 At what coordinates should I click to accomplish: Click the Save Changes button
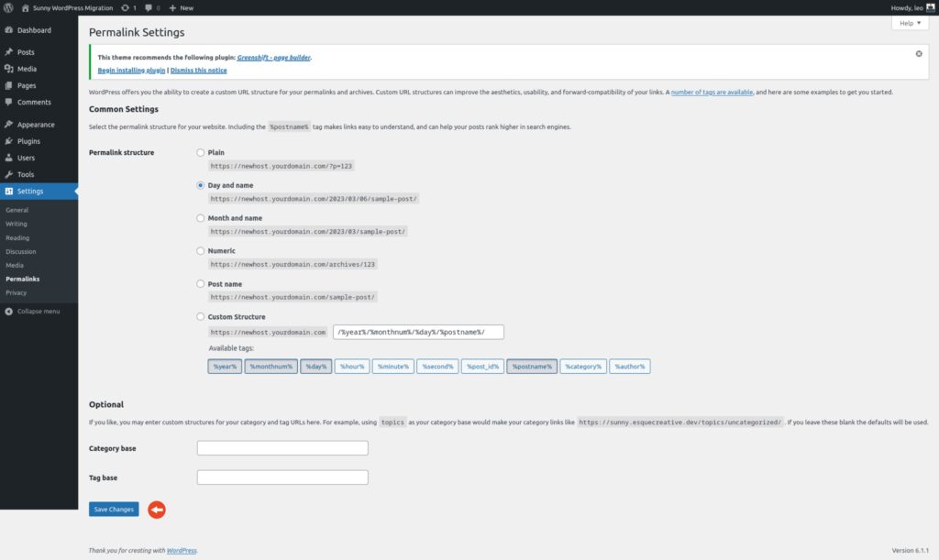pyautogui.click(x=113, y=509)
